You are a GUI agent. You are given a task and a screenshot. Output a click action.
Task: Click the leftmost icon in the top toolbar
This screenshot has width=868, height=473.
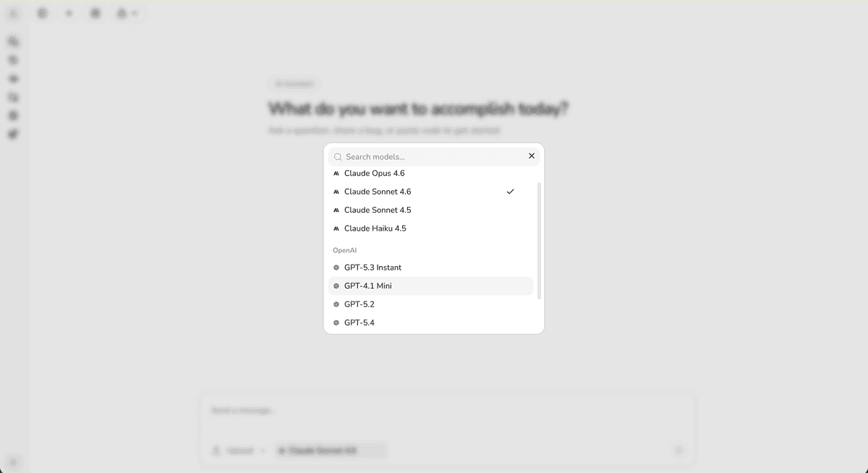click(x=43, y=12)
